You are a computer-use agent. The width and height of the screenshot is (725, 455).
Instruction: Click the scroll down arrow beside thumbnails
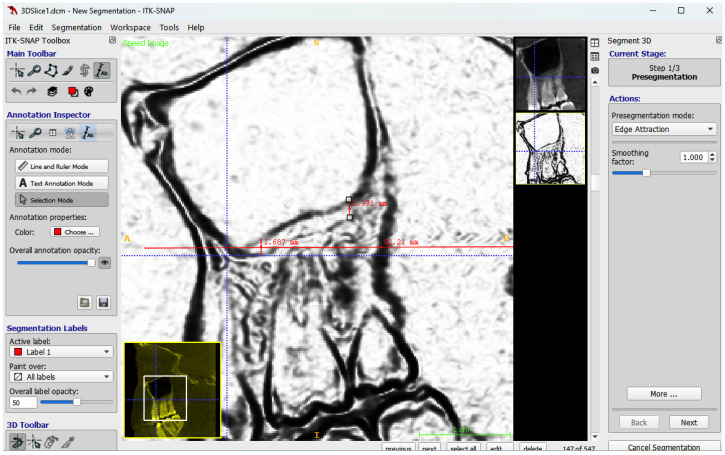[x=595, y=437]
